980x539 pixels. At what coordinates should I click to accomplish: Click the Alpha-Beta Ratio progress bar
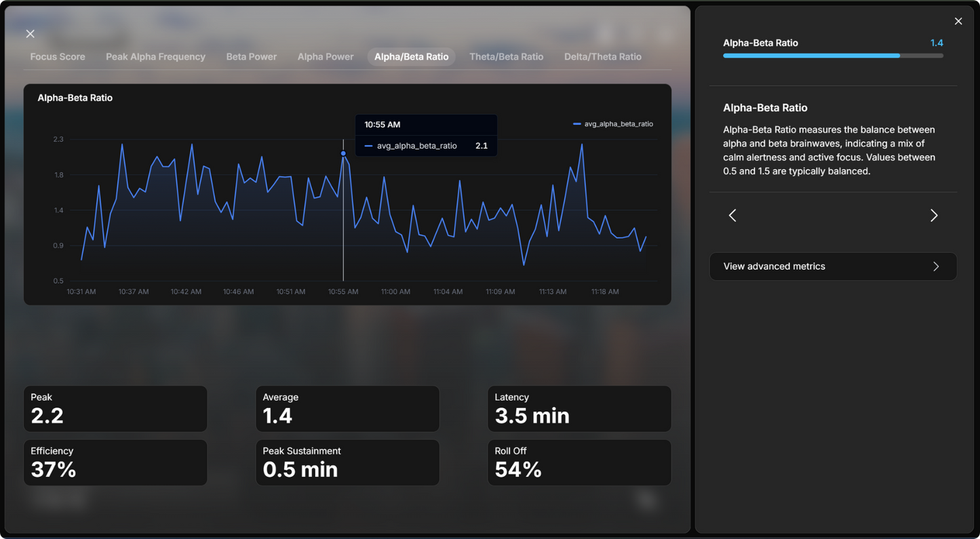pos(832,56)
